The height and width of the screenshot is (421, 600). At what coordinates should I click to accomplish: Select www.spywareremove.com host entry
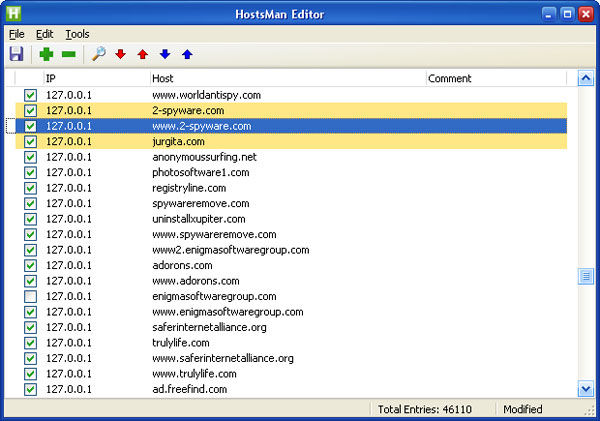click(214, 234)
